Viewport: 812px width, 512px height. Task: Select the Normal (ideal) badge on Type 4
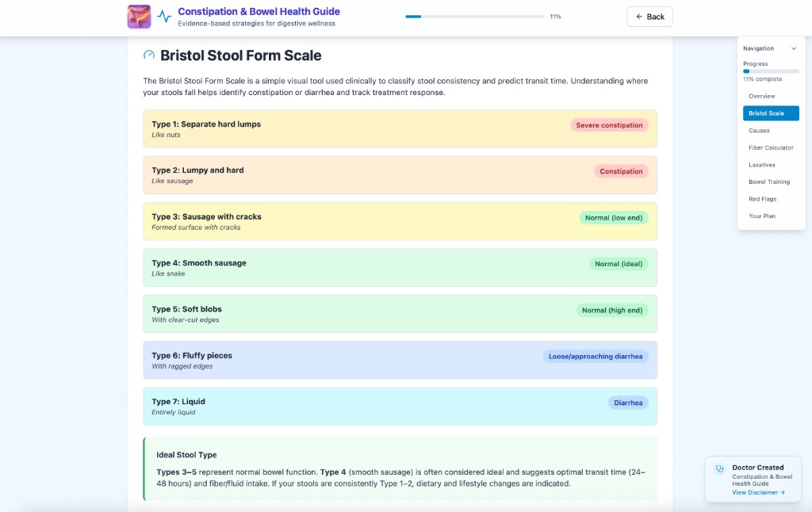[x=619, y=263]
